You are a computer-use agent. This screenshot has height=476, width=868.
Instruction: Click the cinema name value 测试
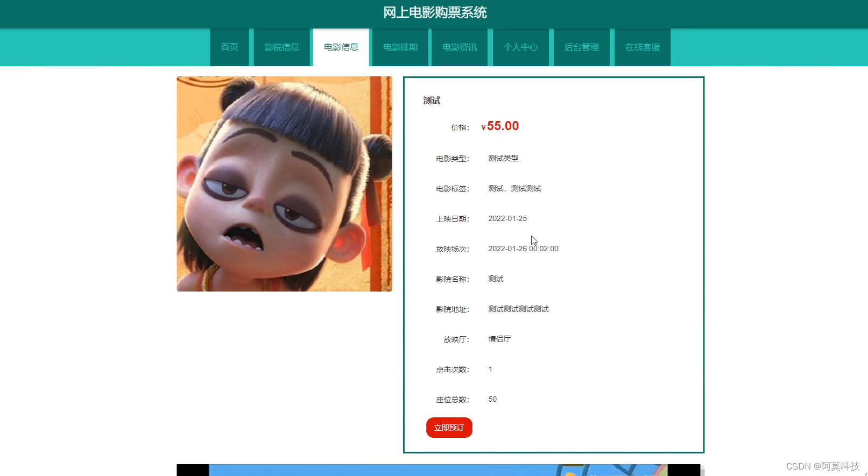pyautogui.click(x=496, y=279)
